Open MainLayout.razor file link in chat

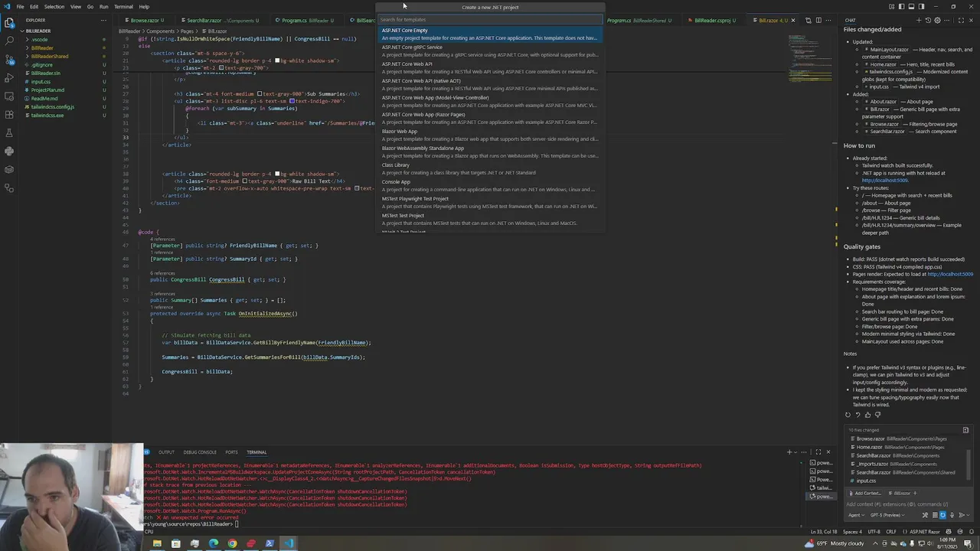pos(889,49)
